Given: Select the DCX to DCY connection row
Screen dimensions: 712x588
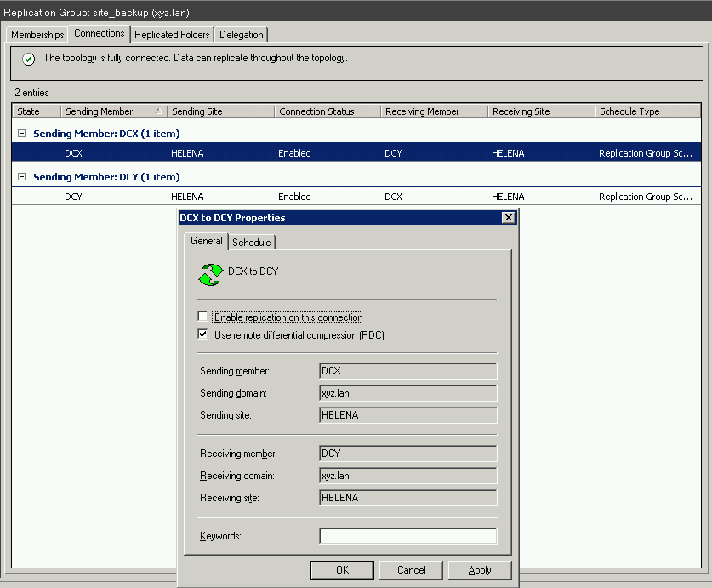Looking at the screenshot, I should point(340,153).
